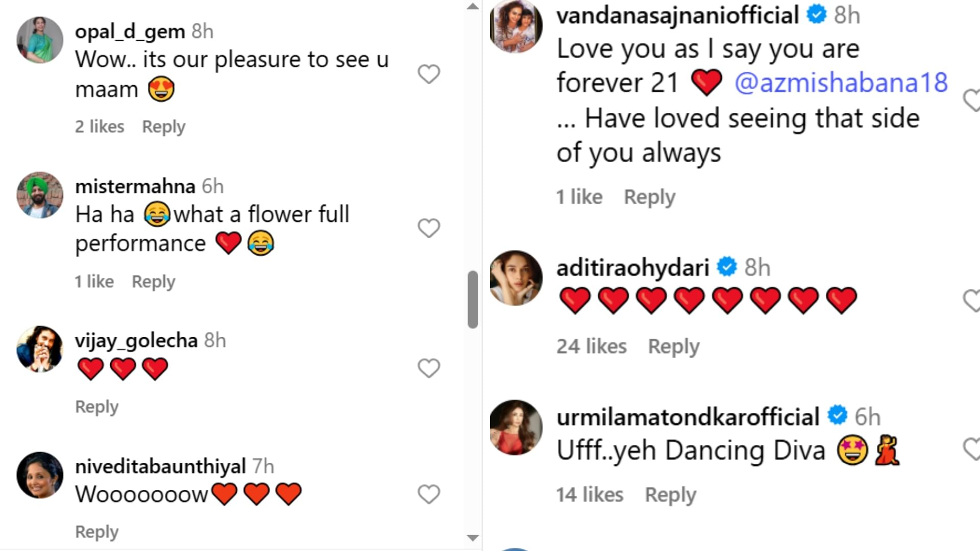Screen dimensions: 980x551
Task: Like opal_d_gem's comment with the heart
Action: [x=429, y=74]
